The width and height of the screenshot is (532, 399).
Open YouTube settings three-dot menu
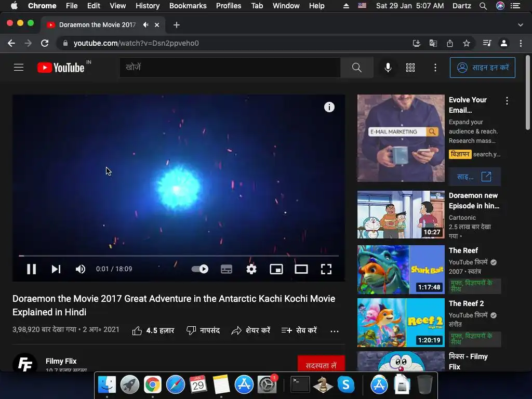(x=435, y=68)
